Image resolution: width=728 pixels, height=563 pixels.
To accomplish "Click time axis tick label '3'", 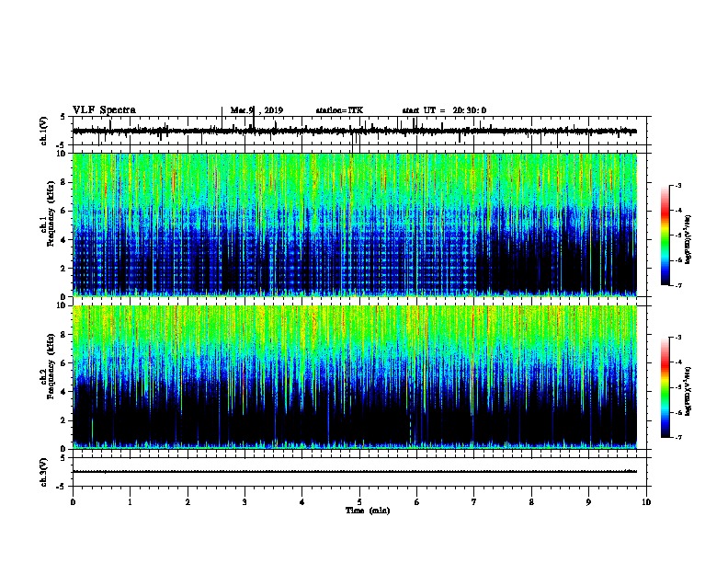I will pos(245,502).
